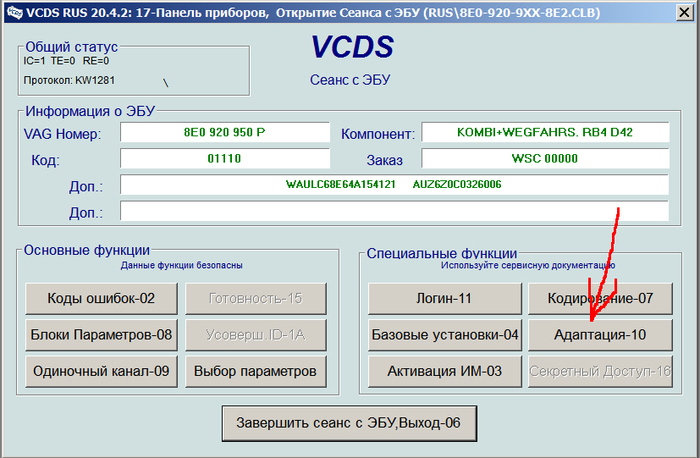700x458 pixels.
Task: Start Активация ИМ-03 output tests
Action: coord(445,371)
